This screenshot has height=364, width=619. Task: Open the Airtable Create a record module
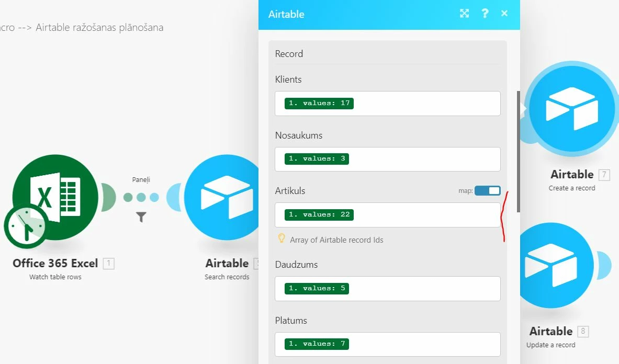(572, 108)
